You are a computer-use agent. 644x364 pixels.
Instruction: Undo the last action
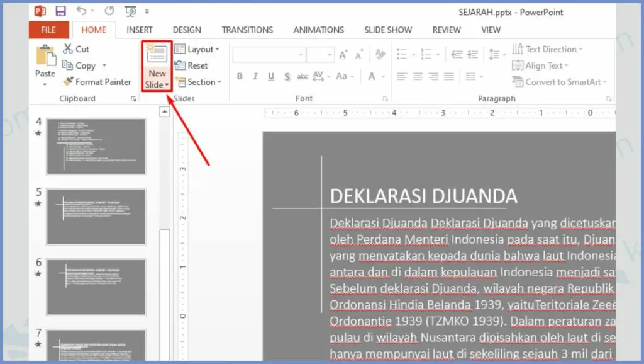pos(81,11)
